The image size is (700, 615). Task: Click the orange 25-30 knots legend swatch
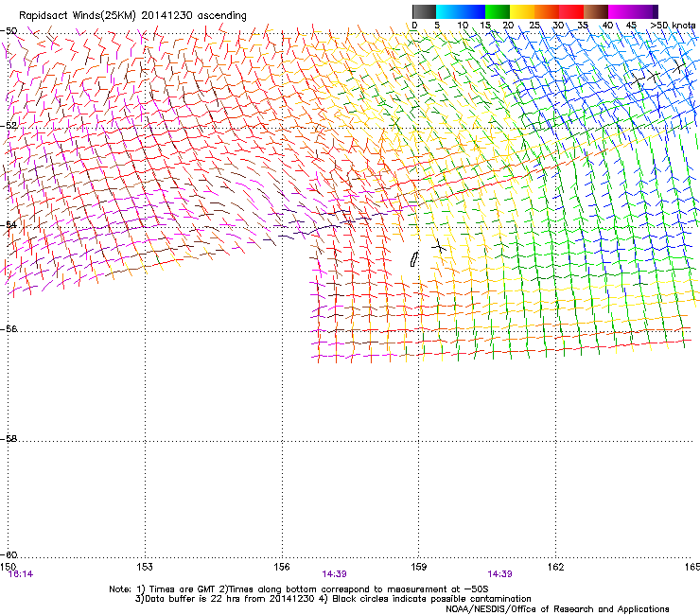pyautogui.click(x=547, y=11)
